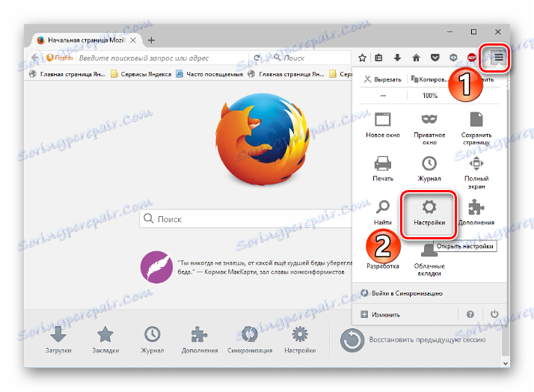Click Find (Найти) magnifier in menu
This screenshot has height=392, width=534.
(383, 212)
